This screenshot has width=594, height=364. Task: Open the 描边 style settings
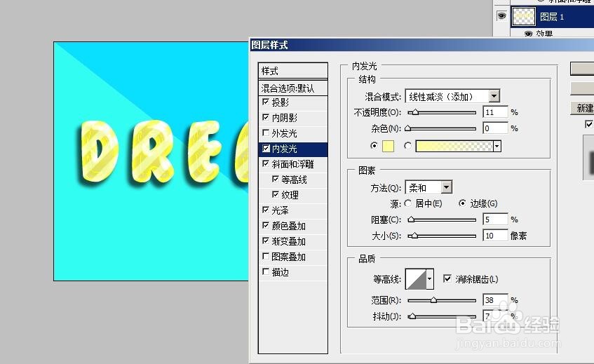(281, 272)
